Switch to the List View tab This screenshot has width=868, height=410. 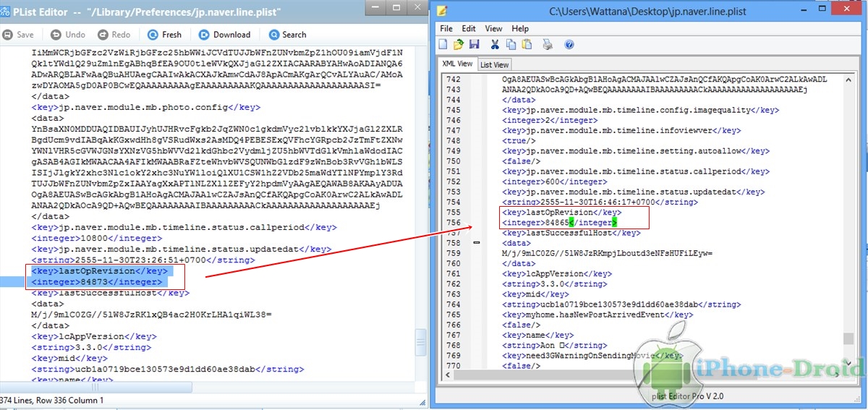click(495, 64)
